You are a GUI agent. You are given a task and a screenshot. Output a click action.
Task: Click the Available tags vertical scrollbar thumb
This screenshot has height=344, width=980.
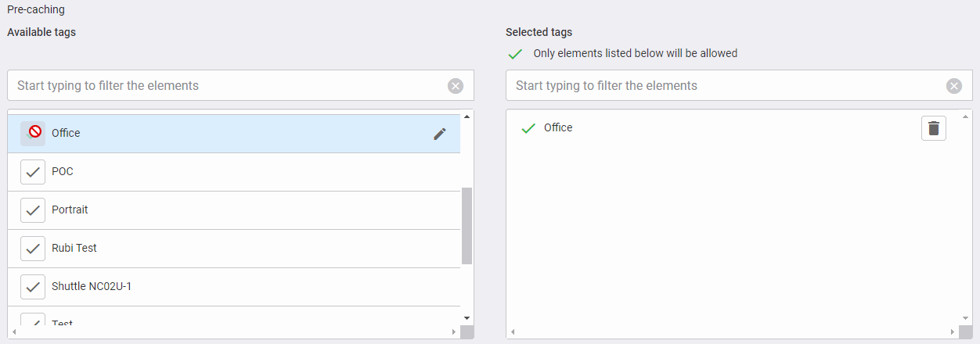(x=467, y=226)
